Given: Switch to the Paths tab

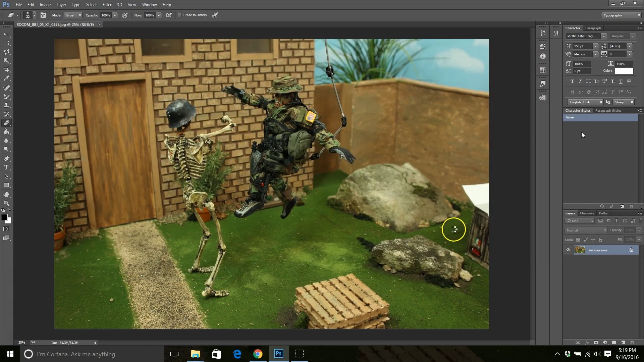Looking at the screenshot, I should [x=603, y=213].
